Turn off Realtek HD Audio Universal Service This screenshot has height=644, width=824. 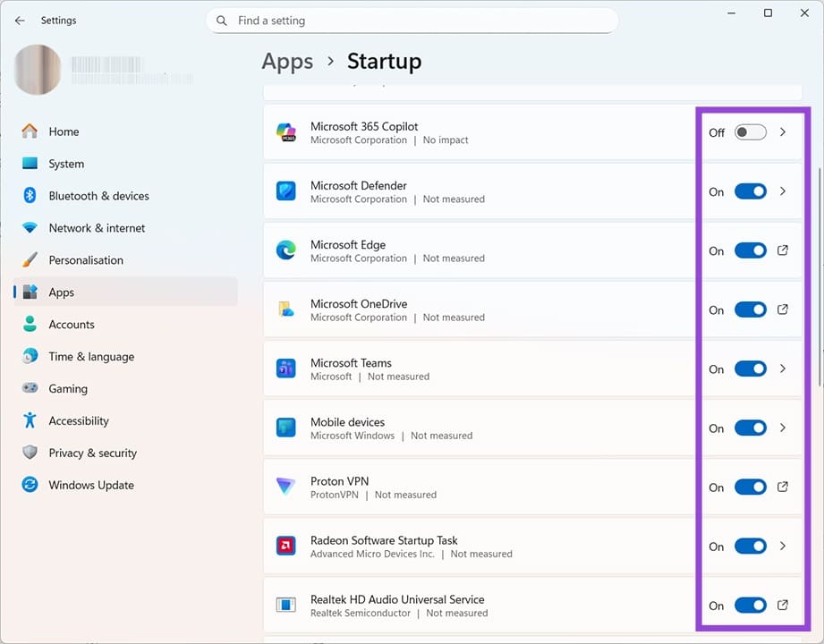pyautogui.click(x=750, y=606)
